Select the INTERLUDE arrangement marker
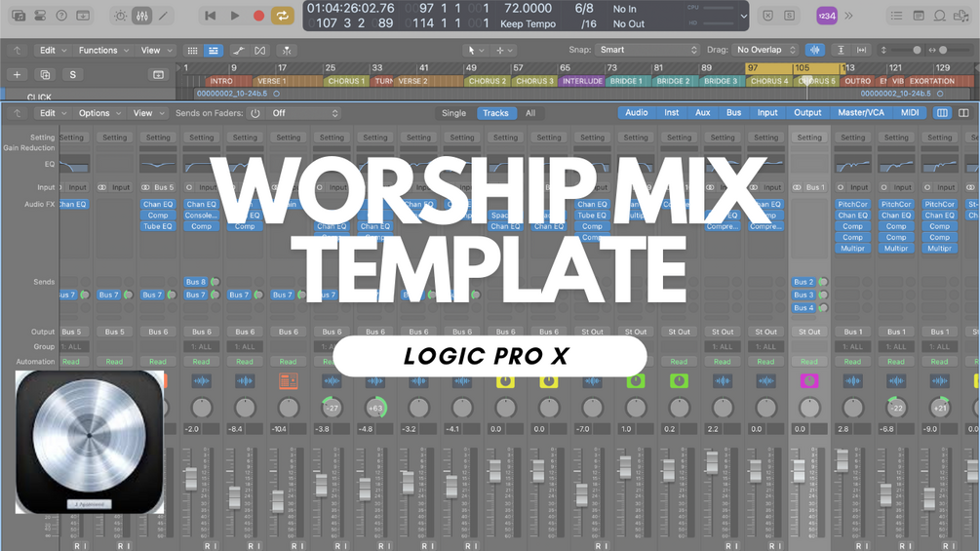 pyautogui.click(x=582, y=81)
